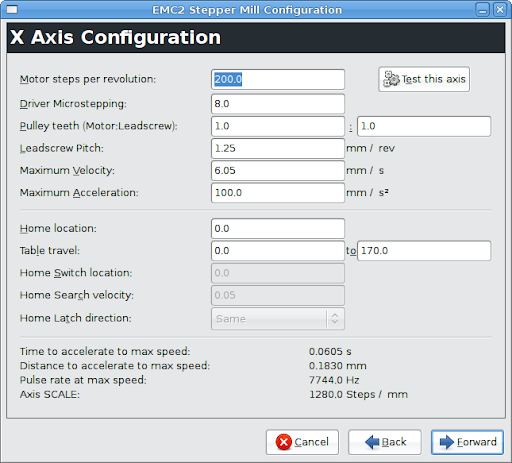Image resolution: width=512 pixels, height=463 pixels.
Task: Click the mm / rev unit label
Action: point(370,148)
